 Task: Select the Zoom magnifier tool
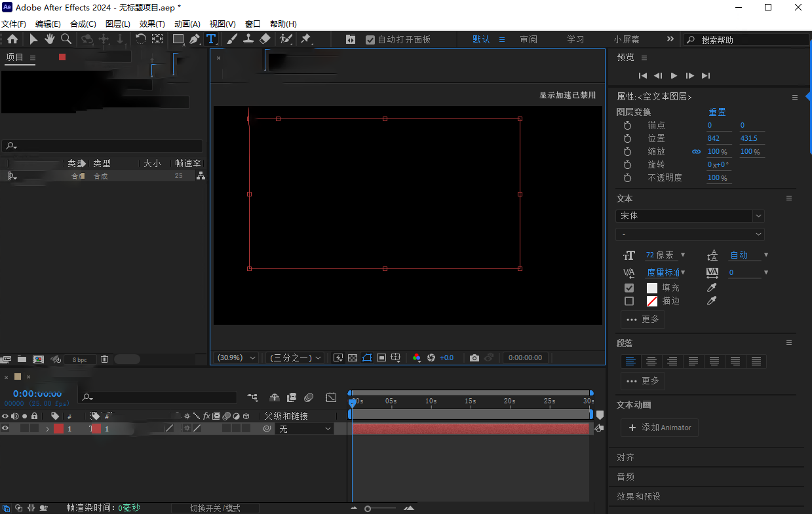(66, 39)
